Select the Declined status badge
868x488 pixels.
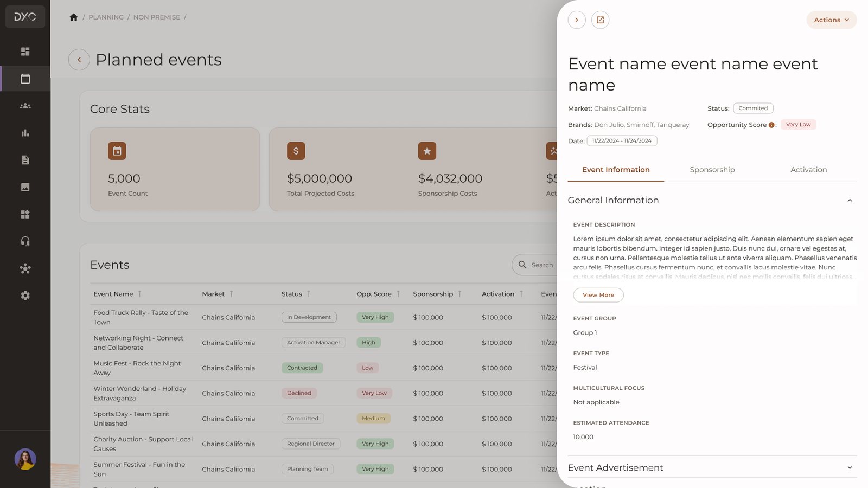(x=299, y=393)
